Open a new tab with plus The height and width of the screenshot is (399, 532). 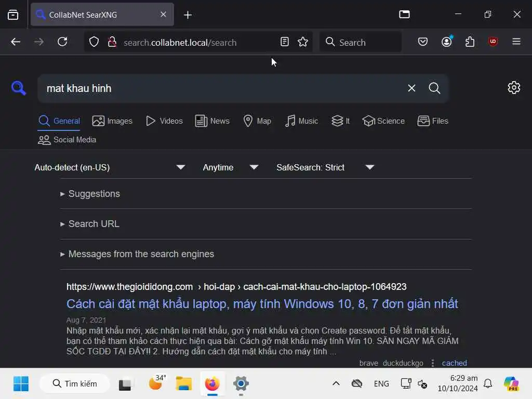coord(188,15)
